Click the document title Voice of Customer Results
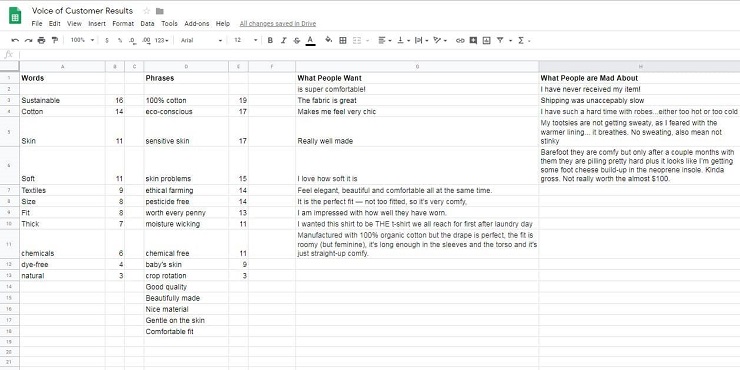740x370 pixels. (x=82, y=11)
